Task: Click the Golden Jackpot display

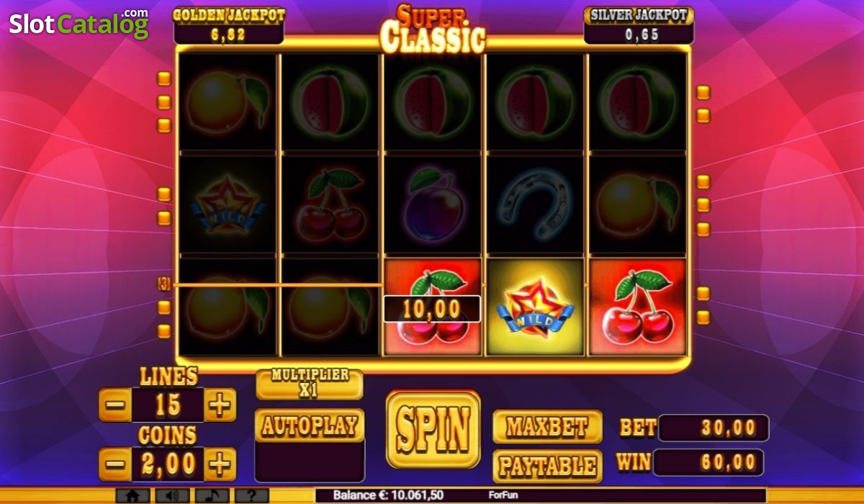Action: (x=229, y=25)
